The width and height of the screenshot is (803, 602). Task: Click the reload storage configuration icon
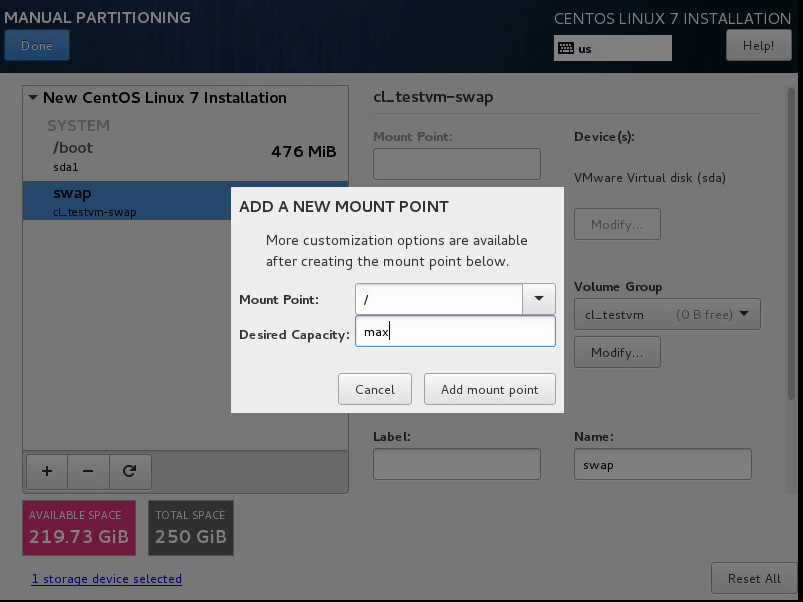[130, 471]
